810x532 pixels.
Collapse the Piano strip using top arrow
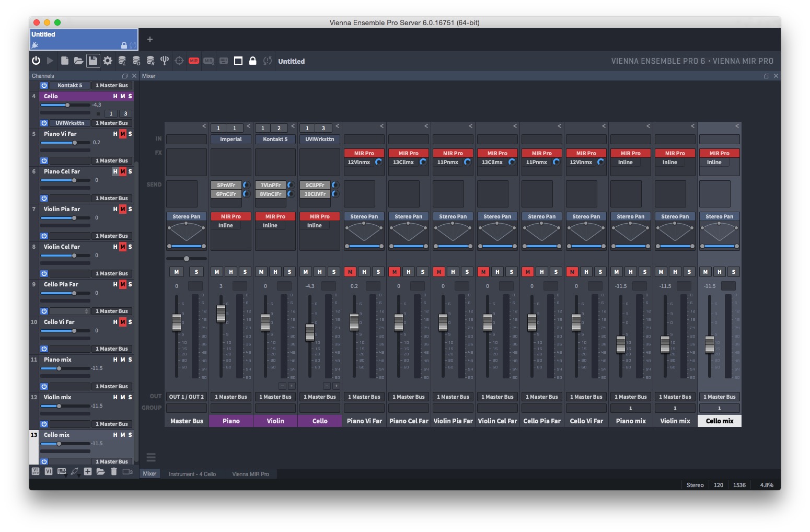248,126
